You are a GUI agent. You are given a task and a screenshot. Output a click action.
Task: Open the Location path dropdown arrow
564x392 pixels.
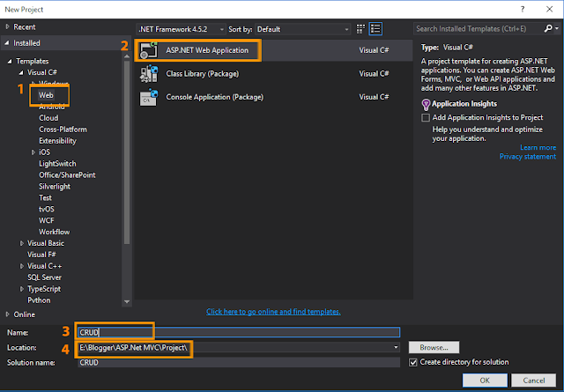[x=396, y=347]
